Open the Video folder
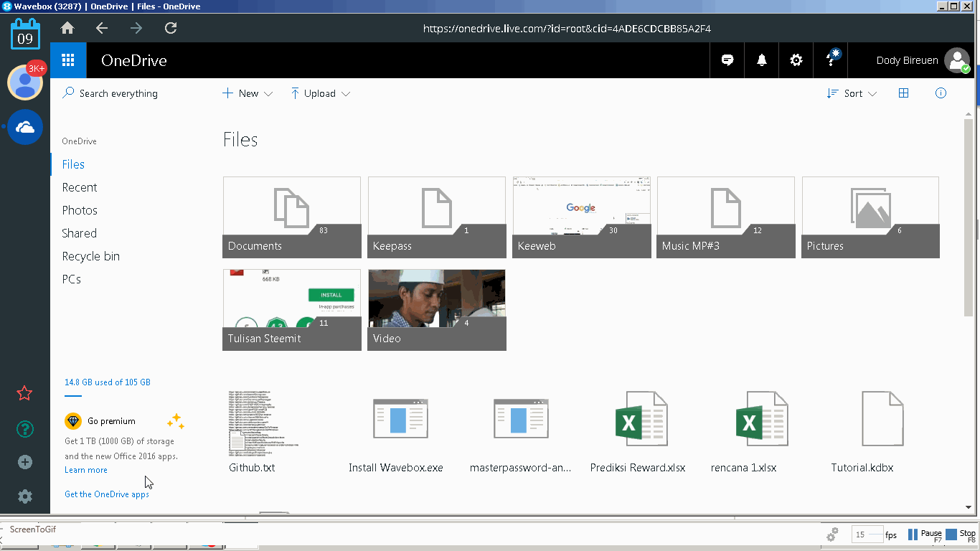 pyautogui.click(x=437, y=310)
